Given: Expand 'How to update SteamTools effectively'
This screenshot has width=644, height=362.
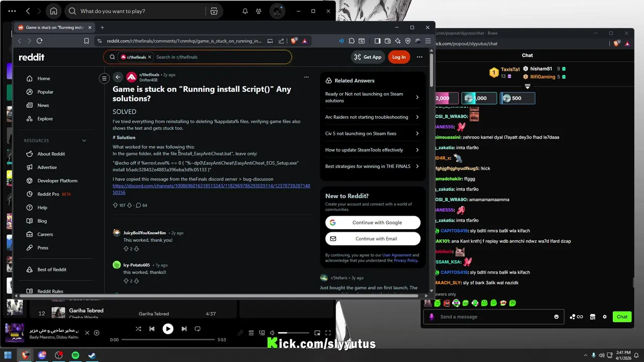Looking at the screenshot, I should [371, 150].
